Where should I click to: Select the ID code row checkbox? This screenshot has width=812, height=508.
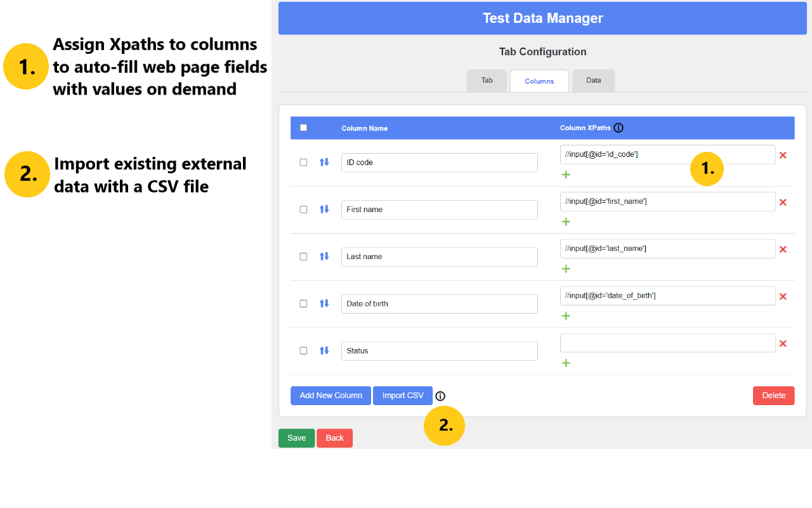tap(303, 162)
